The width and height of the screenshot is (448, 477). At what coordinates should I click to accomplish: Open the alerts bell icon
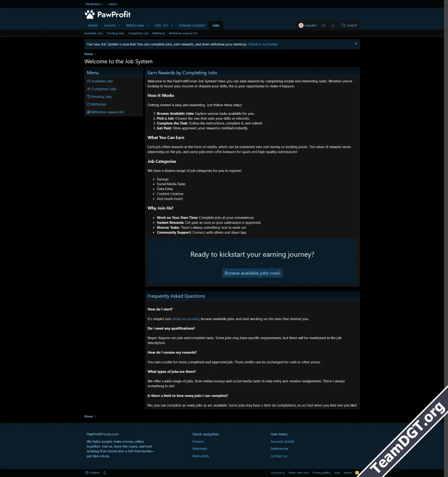coord(333,25)
